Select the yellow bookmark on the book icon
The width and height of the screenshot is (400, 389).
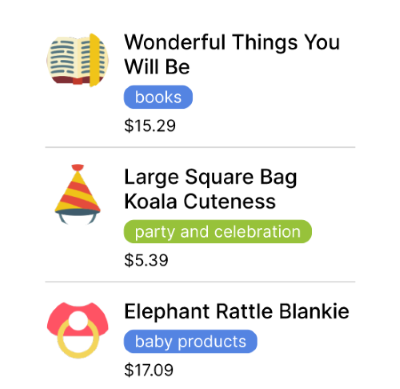(x=95, y=60)
